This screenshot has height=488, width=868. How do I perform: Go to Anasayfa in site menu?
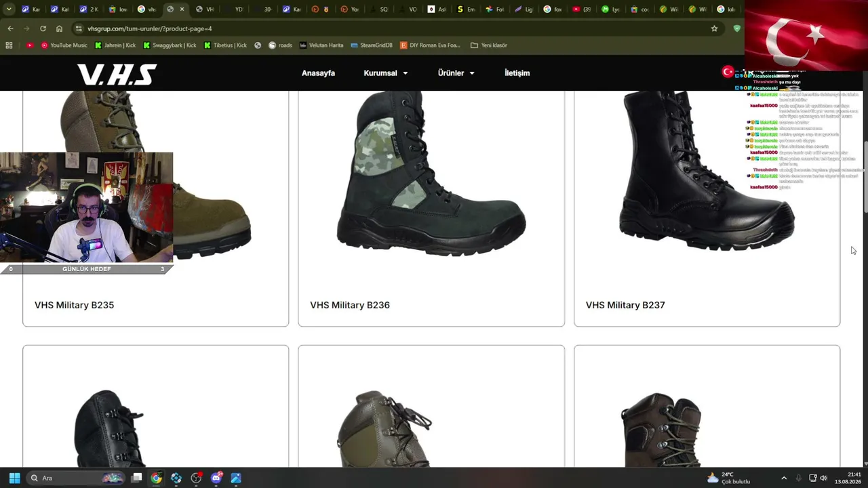point(318,73)
